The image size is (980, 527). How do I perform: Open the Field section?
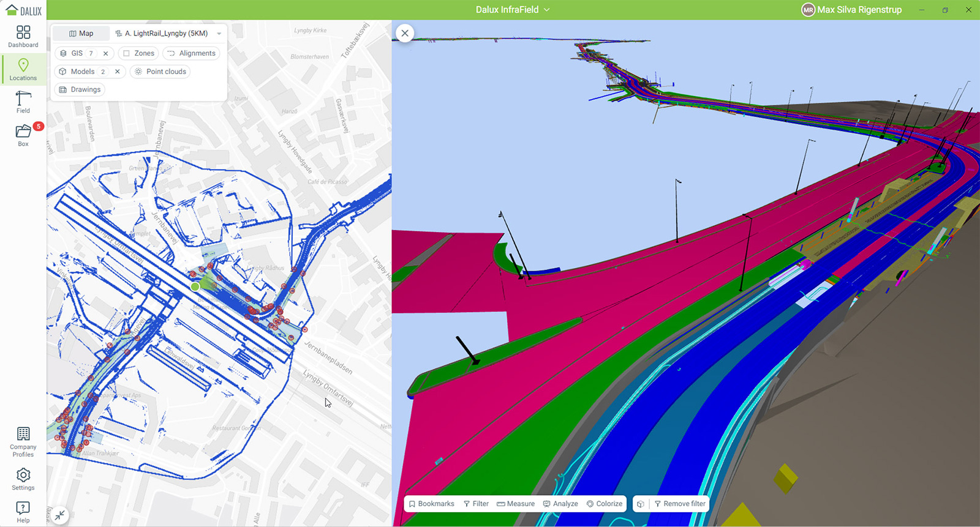[x=23, y=102]
